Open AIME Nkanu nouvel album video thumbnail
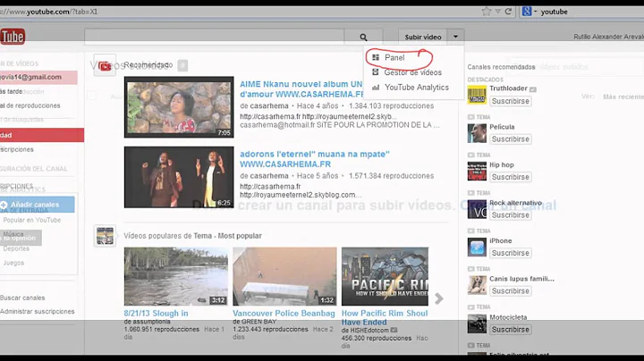This screenshot has height=361, width=644. point(179,107)
